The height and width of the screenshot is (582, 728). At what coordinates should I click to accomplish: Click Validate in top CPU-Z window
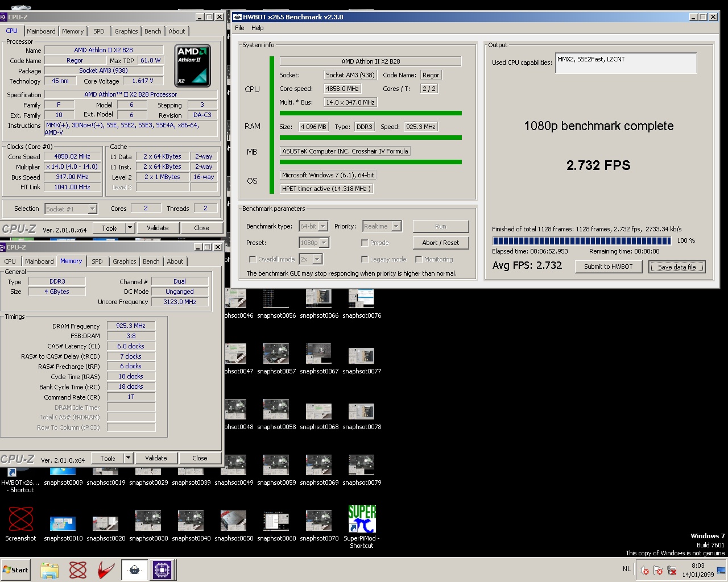pyautogui.click(x=158, y=228)
